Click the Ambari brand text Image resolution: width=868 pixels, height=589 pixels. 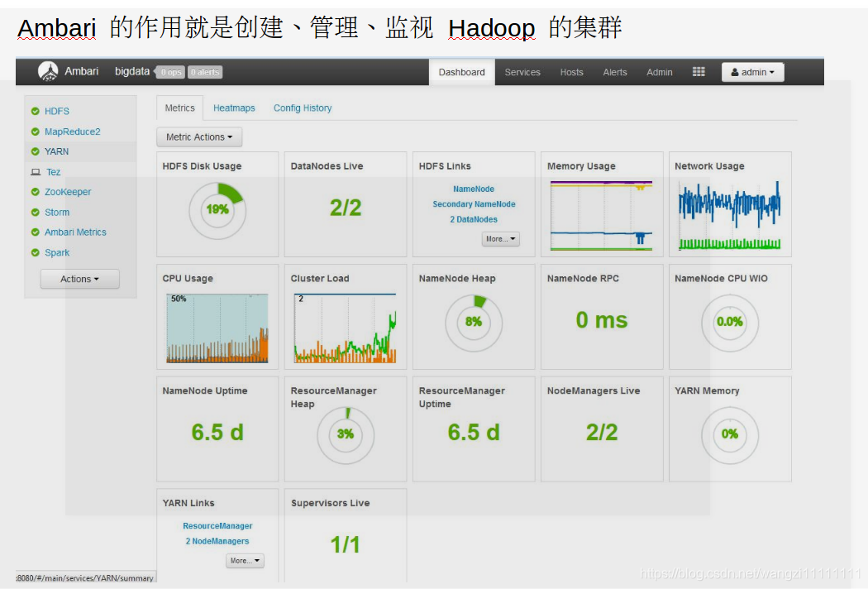(x=81, y=71)
